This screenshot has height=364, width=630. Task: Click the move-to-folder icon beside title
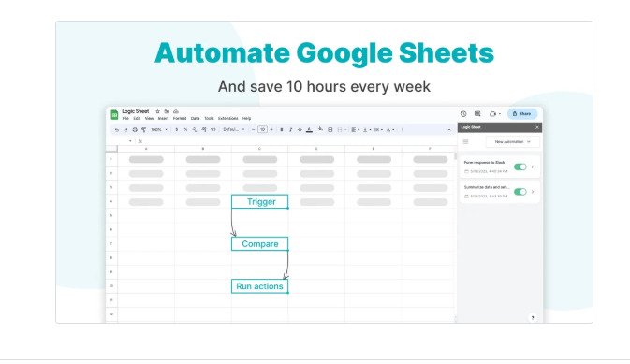pos(167,111)
